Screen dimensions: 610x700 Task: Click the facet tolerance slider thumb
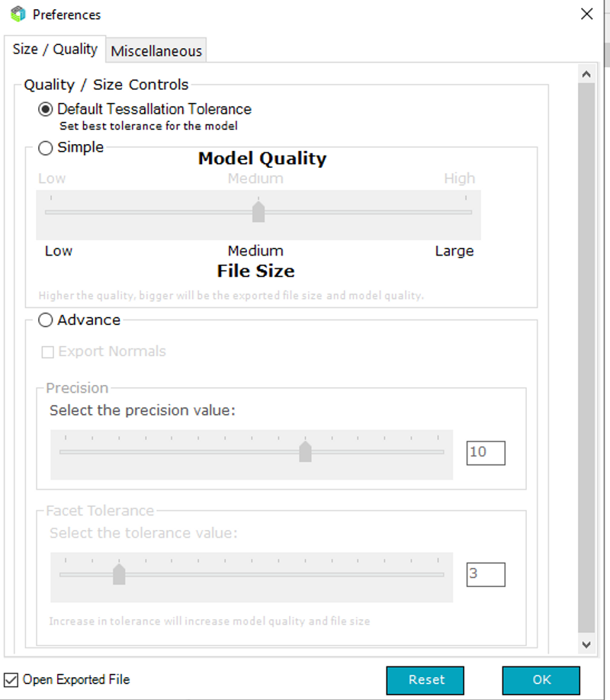point(119,574)
